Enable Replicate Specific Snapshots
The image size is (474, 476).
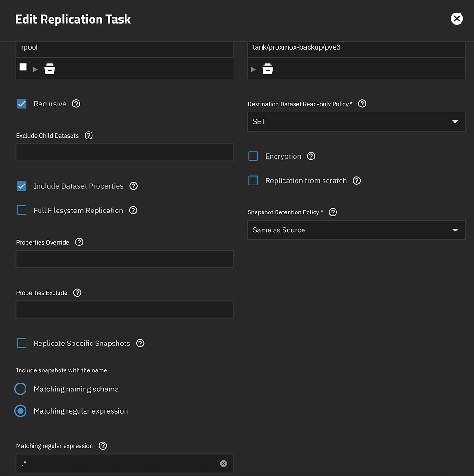click(21, 343)
